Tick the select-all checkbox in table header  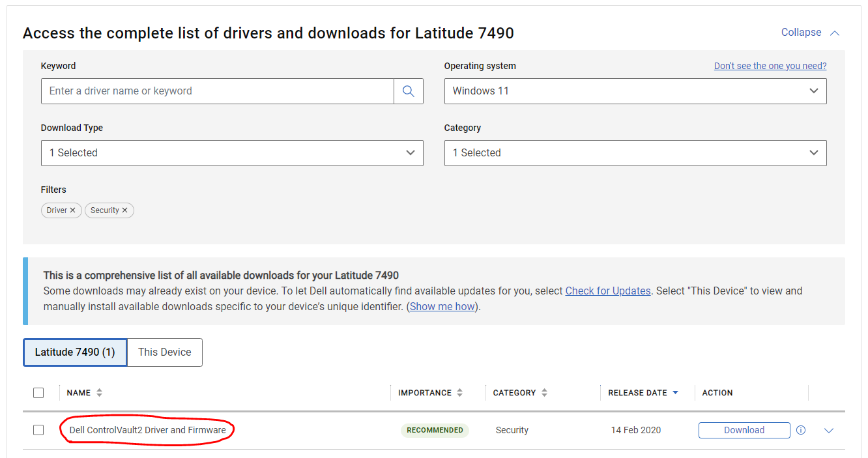point(38,393)
